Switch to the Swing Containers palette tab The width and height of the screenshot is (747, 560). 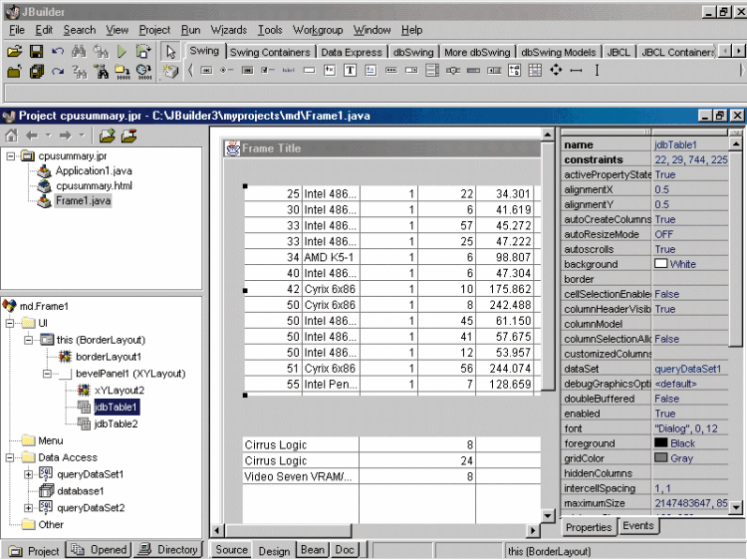(x=270, y=53)
